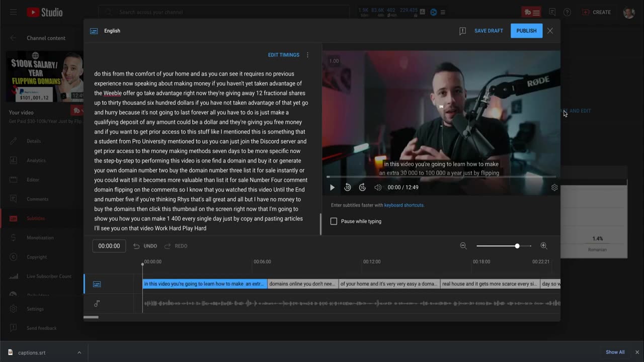Zoom out the timeline with magnifier minus

(463, 246)
